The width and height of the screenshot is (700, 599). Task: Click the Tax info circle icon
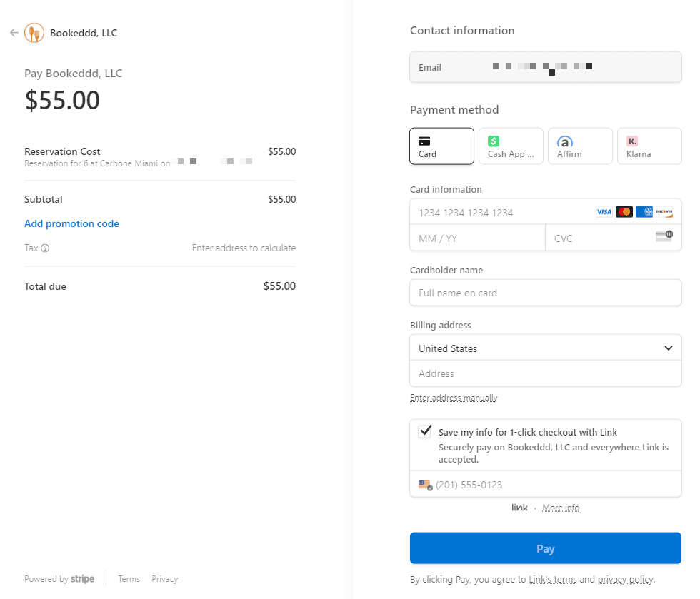(x=46, y=248)
